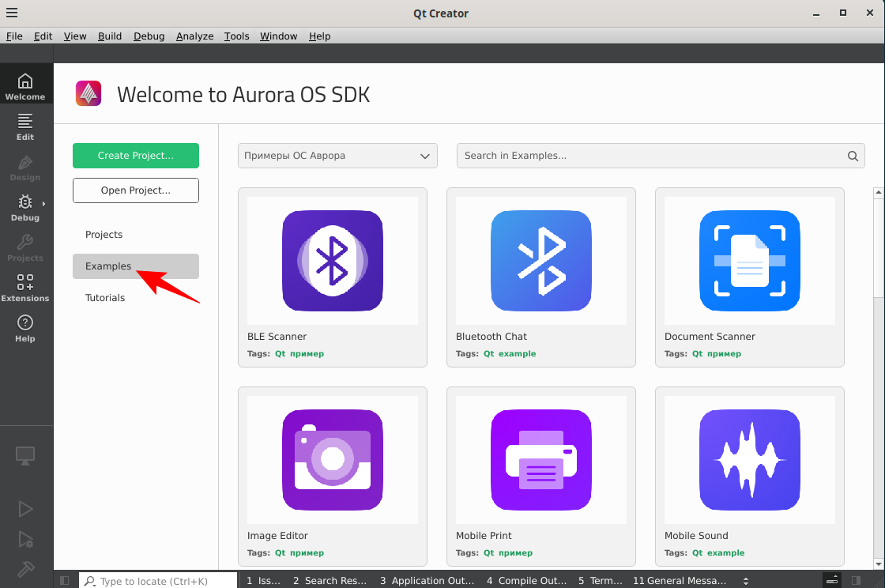Open the Build menu

110,36
